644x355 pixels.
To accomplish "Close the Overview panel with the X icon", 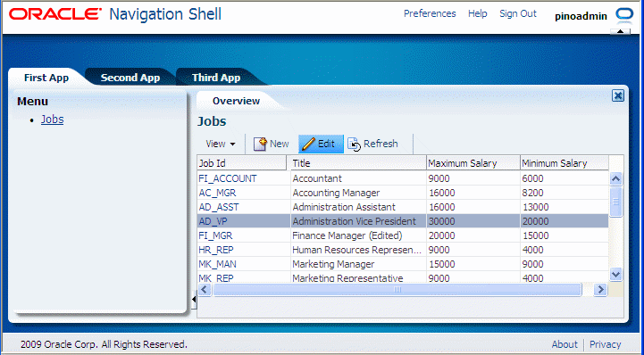I will (x=618, y=96).
